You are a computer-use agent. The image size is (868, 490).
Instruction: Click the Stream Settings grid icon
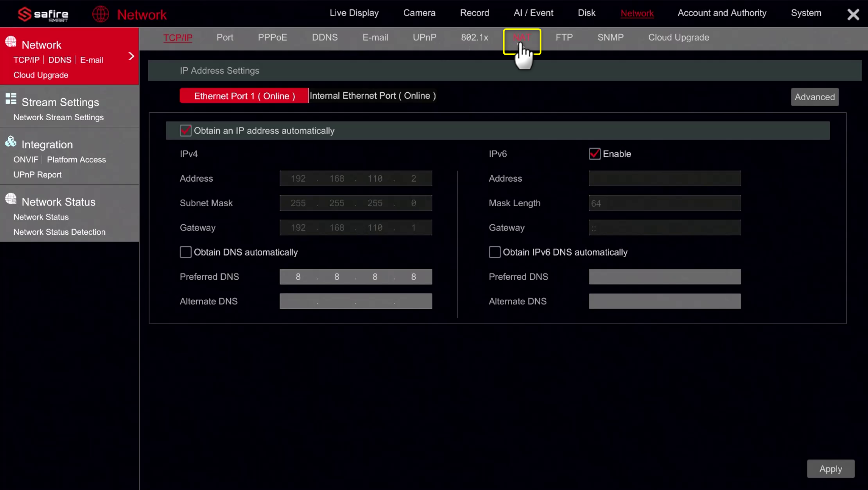click(11, 99)
